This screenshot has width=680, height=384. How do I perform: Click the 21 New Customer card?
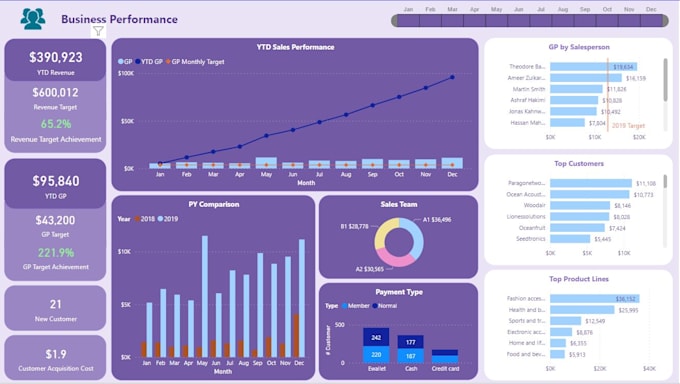pyautogui.click(x=56, y=308)
